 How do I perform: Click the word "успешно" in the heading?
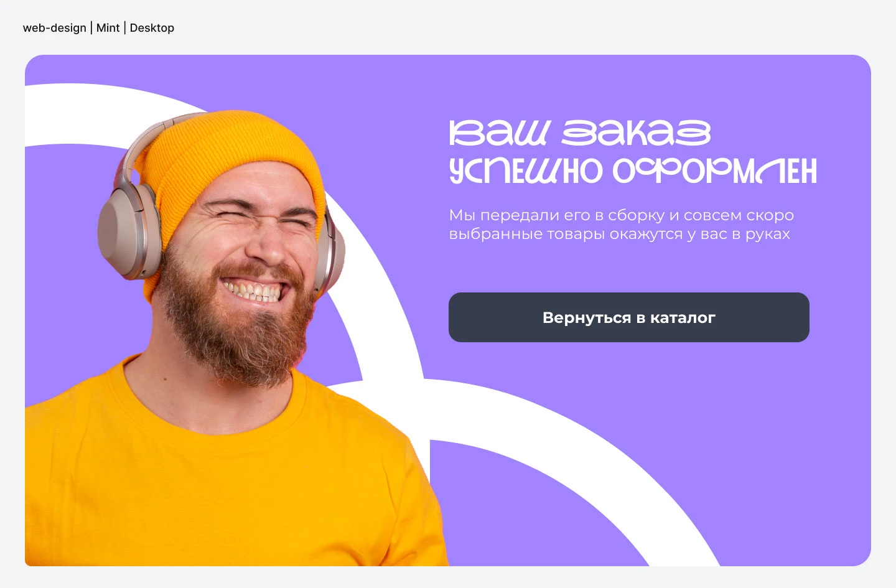526,170
